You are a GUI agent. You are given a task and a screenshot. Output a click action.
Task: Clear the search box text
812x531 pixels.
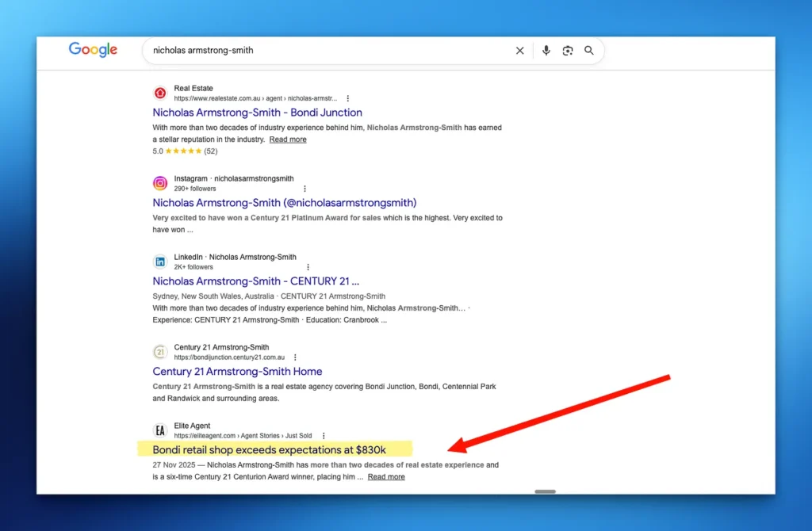520,51
